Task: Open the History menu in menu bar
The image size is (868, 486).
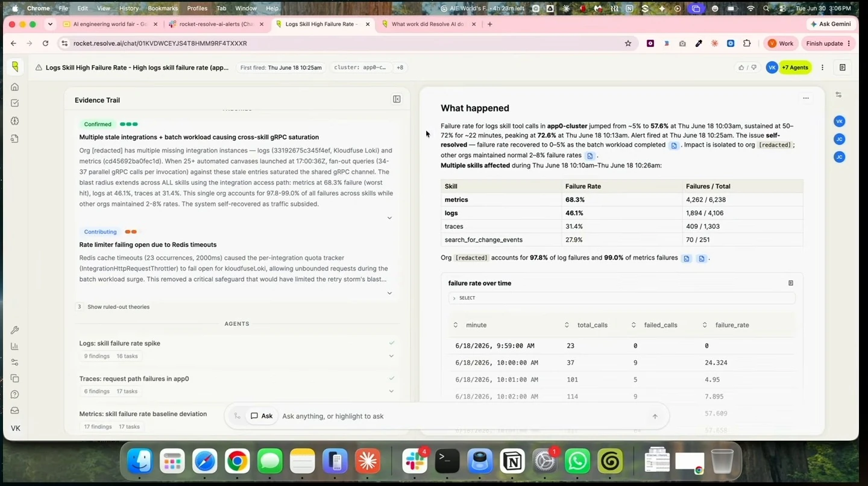Action: 129,8
